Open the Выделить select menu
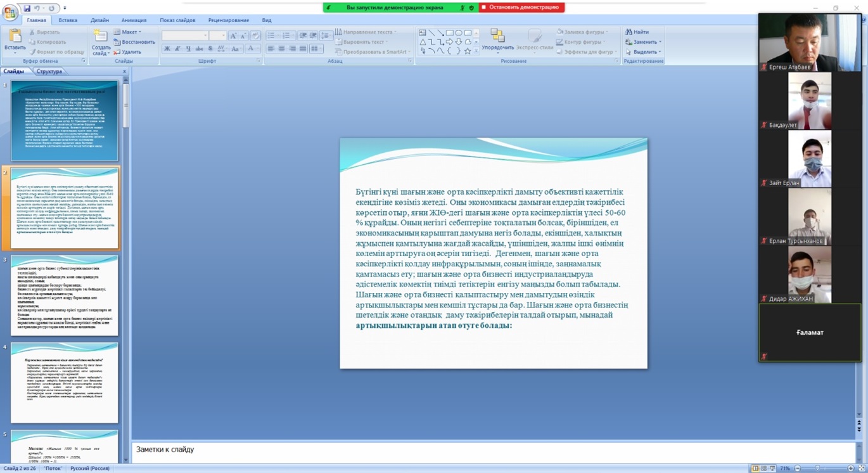Image resolution: width=868 pixels, height=473 pixels. 643,52
